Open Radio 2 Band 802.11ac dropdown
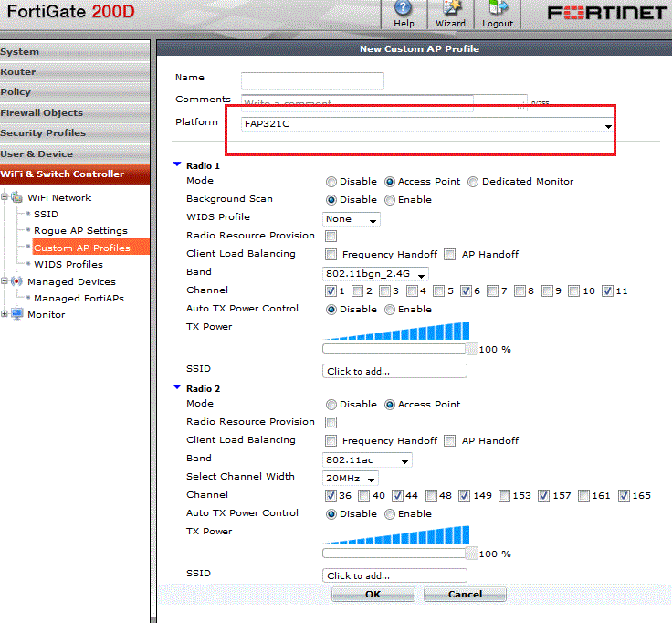672x623 pixels. 367,460
